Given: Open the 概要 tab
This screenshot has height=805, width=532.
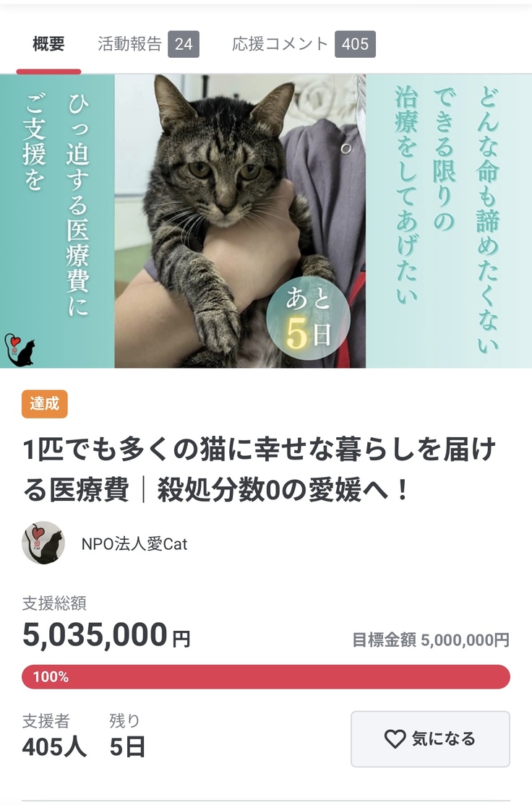Looking at the screenshot, I should [48, 44].
